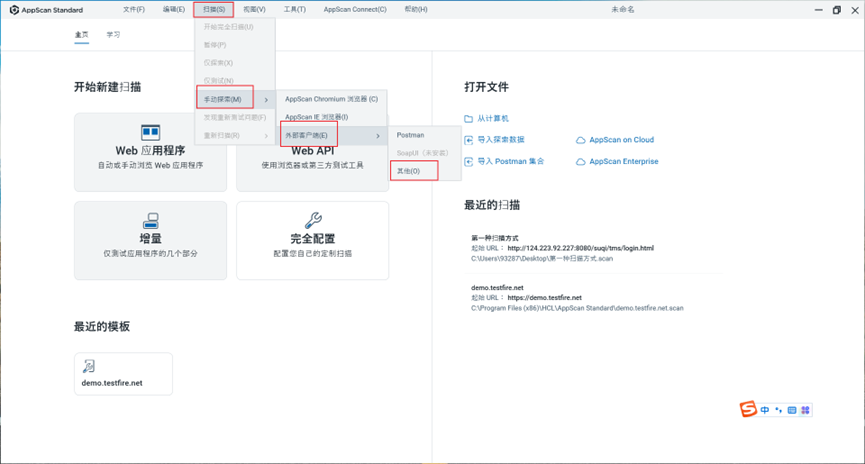Open the demo.testfire.net template icon

pos(89,366)
